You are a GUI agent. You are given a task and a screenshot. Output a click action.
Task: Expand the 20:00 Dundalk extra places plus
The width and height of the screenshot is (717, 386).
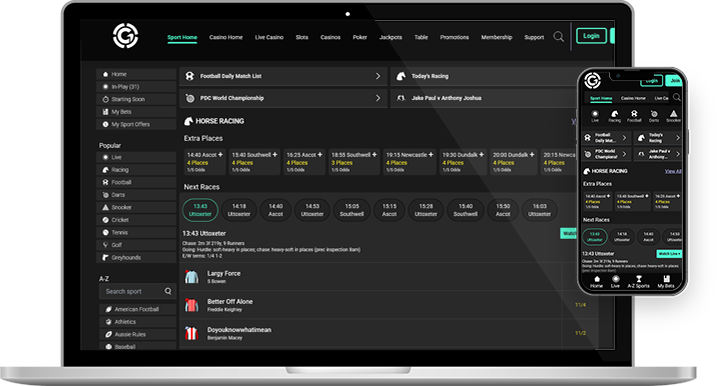(x=532, y=155)
